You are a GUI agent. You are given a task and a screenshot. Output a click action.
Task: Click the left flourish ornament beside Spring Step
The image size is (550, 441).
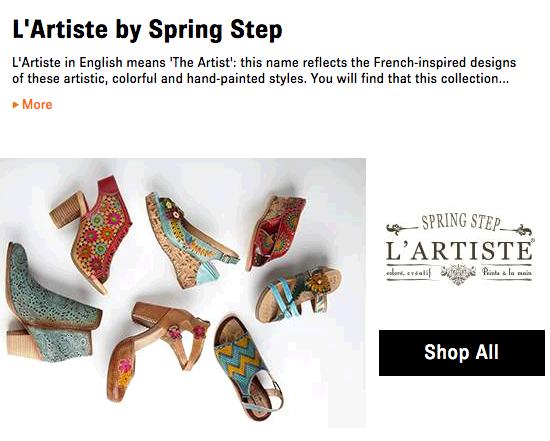[x=402, y=229]
